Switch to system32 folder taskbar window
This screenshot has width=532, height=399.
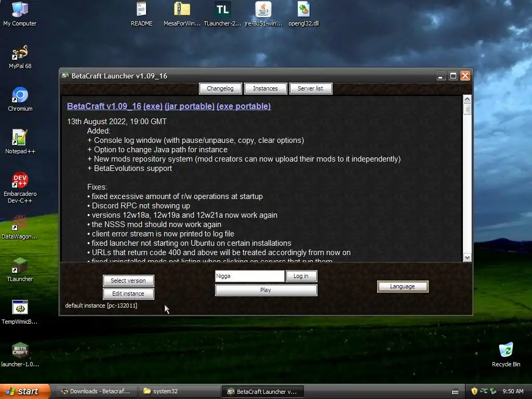pos(180,391)
